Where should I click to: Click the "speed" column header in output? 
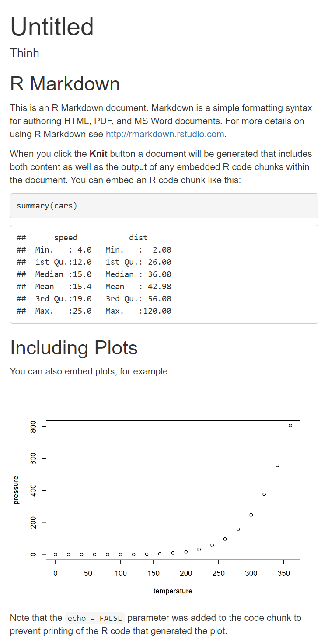click(x=66, y=238)
